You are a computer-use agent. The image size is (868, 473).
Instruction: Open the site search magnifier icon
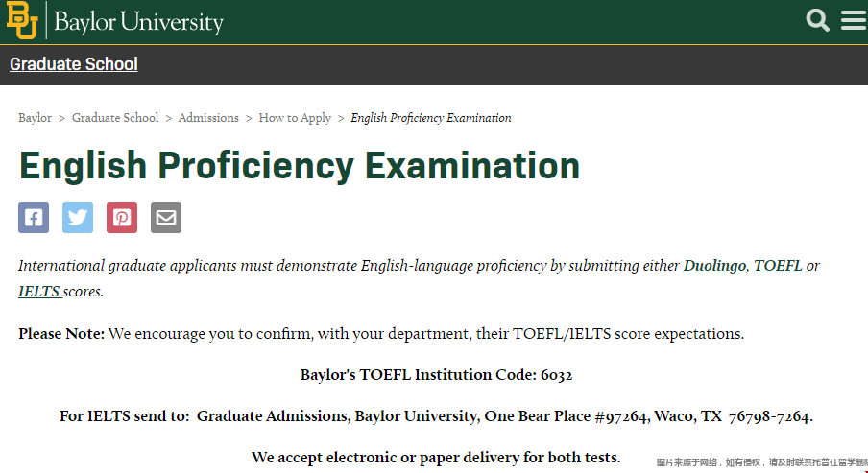(818, 20)
